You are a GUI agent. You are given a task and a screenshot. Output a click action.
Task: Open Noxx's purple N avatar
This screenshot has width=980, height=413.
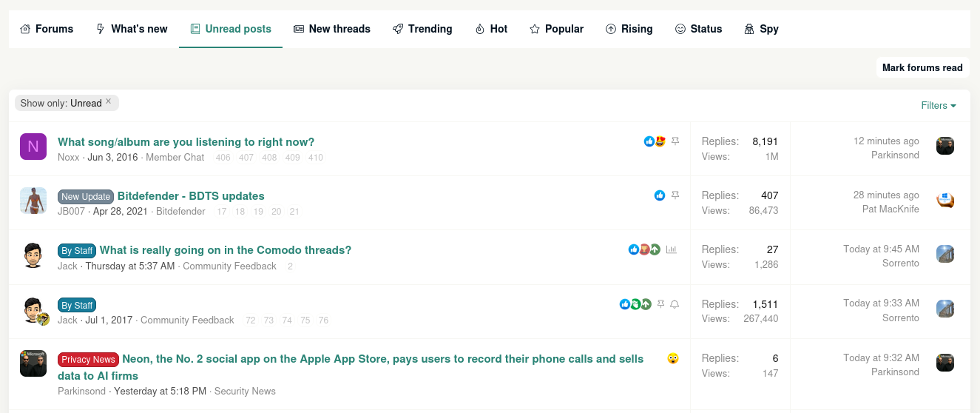[33, 147]
